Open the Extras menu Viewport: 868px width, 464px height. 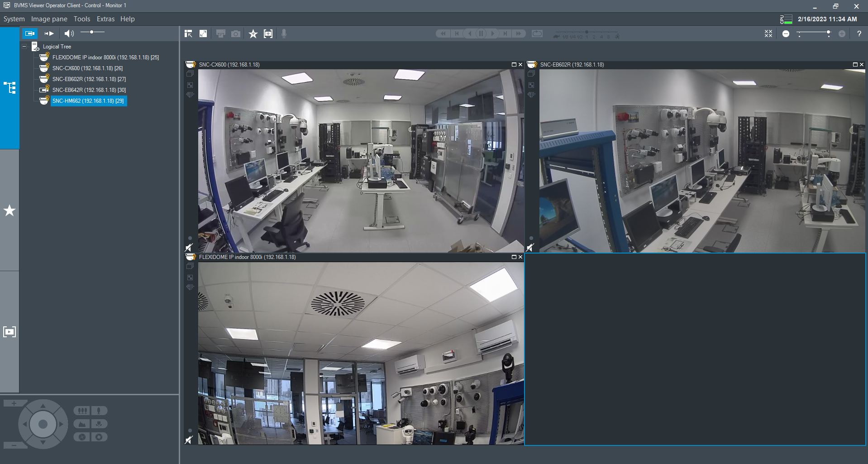pyautogui.click(x=105, y=19)
